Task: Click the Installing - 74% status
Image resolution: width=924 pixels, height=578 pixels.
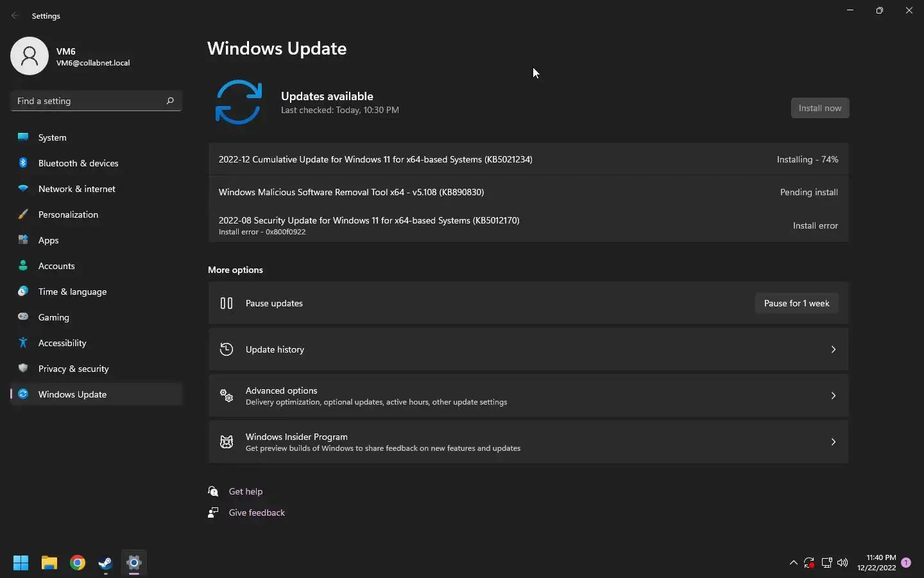Action: click(x=807, y=159)
